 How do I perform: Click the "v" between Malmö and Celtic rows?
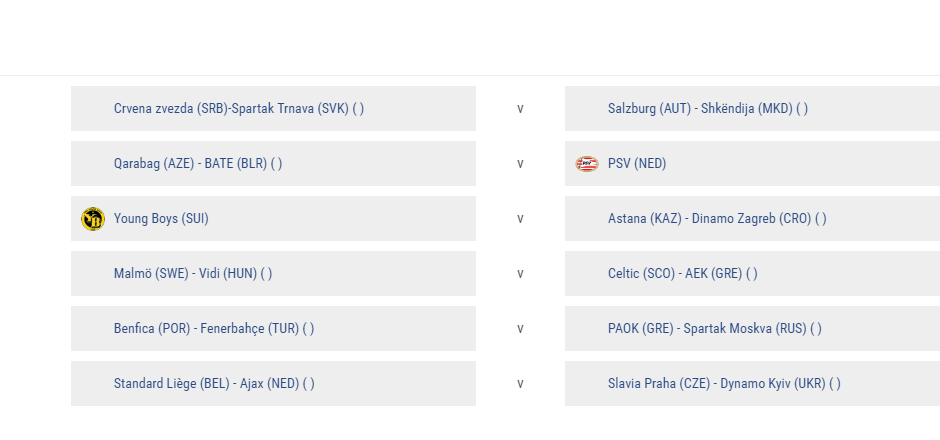tap(520, 274)
